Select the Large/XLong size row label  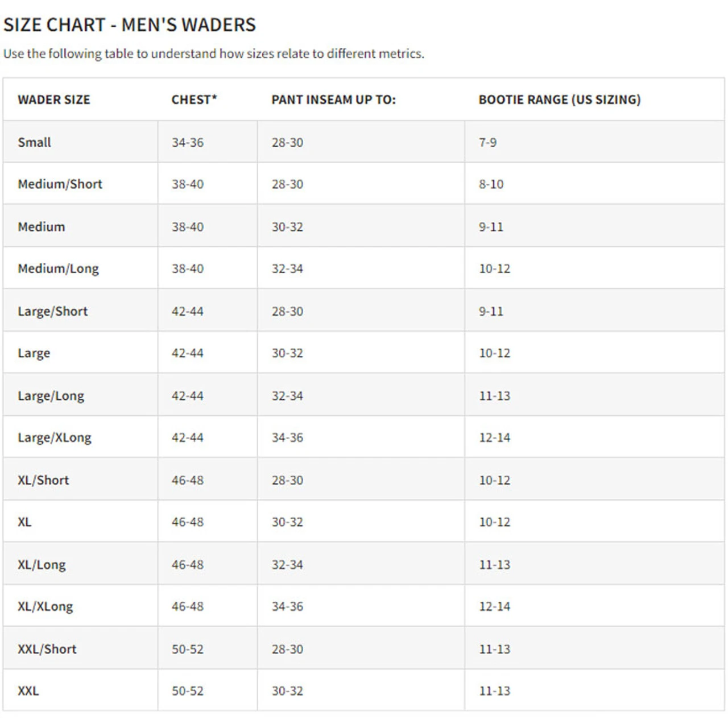click(x=54, y=437)
